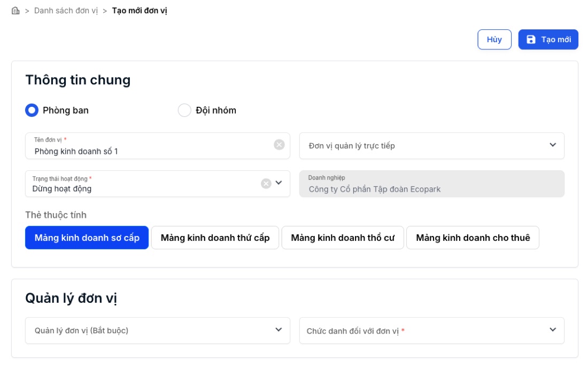Viewport: 588px width, 370px height.
Task: Select the Đội nhóm radio button
Action: [x=184, y=110]
